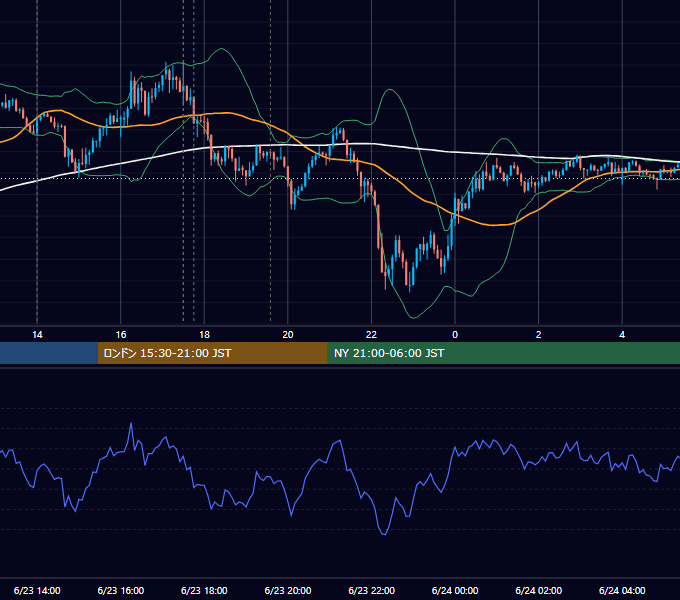
Task: Click the blue session bar before London
Action: coord(49,353)
